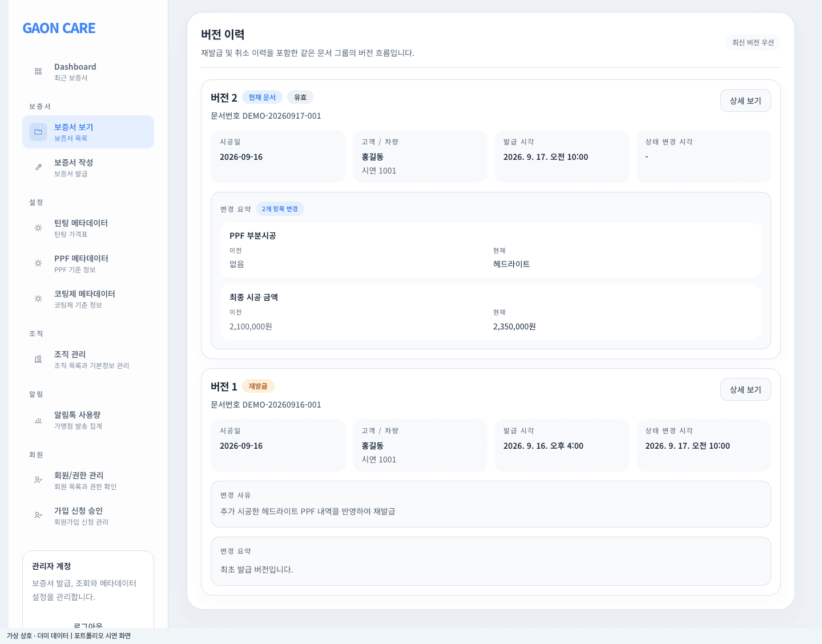Viewport: 822px width, 644px height.
Task: Click 버전 1 발급 시각 오후 4:00
Action: pos(543,446)
